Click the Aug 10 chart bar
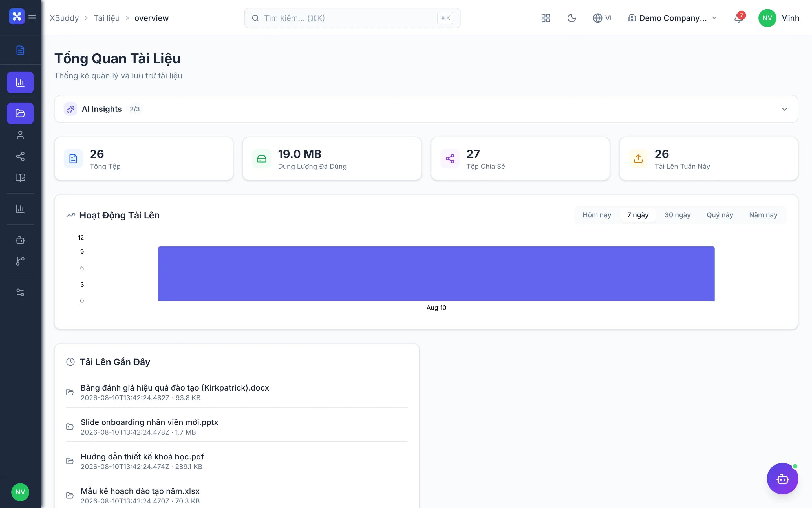 pyautogui.click(x=436, y=273)
